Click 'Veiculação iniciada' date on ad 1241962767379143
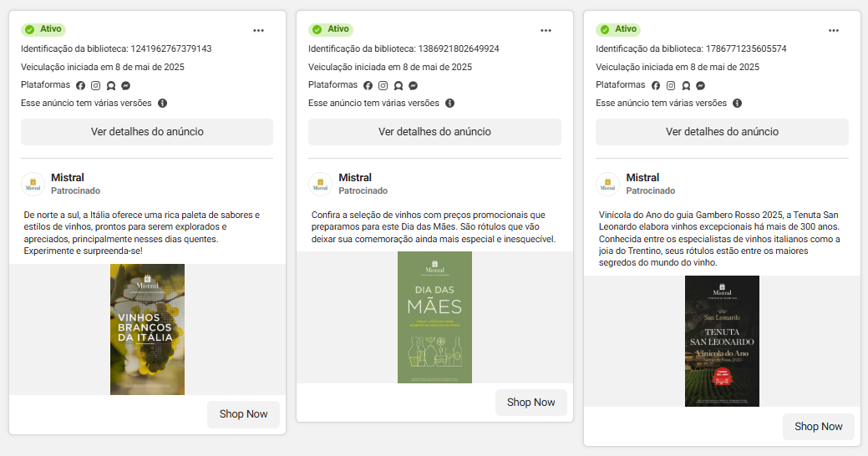 103,67
